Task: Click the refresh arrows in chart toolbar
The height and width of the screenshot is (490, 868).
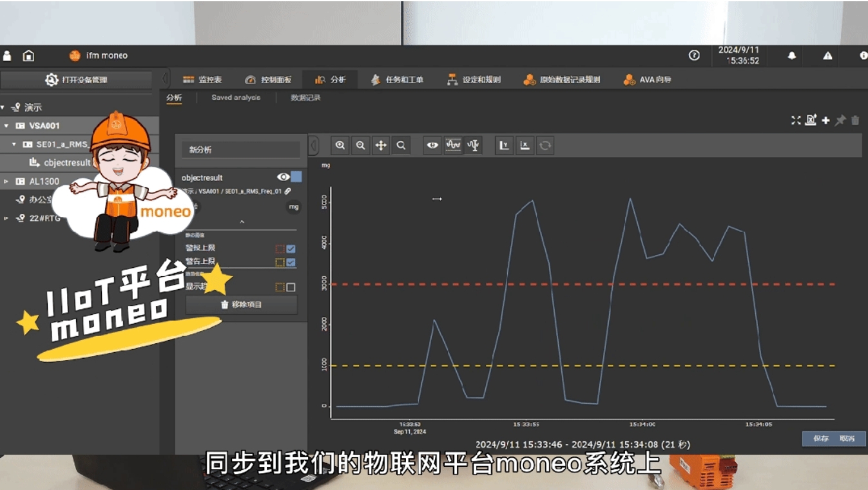Action: 545,146
